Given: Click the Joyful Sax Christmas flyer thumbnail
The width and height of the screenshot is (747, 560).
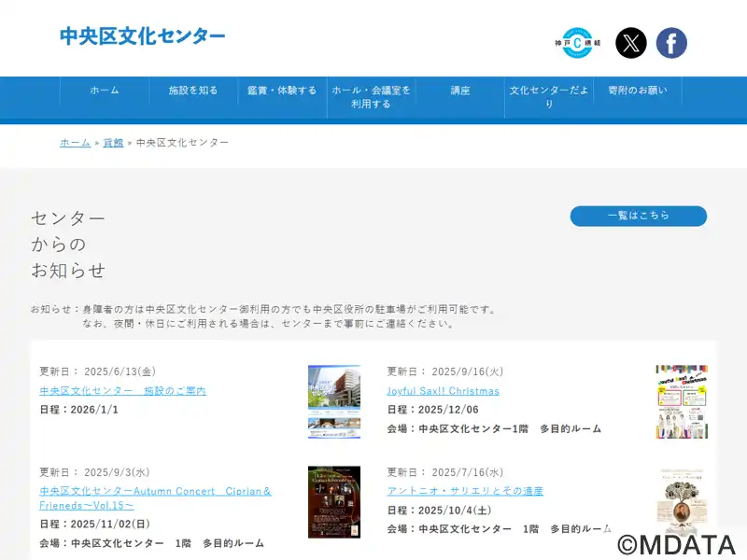Looking at the screenshot, I should [x=682, y=401].
